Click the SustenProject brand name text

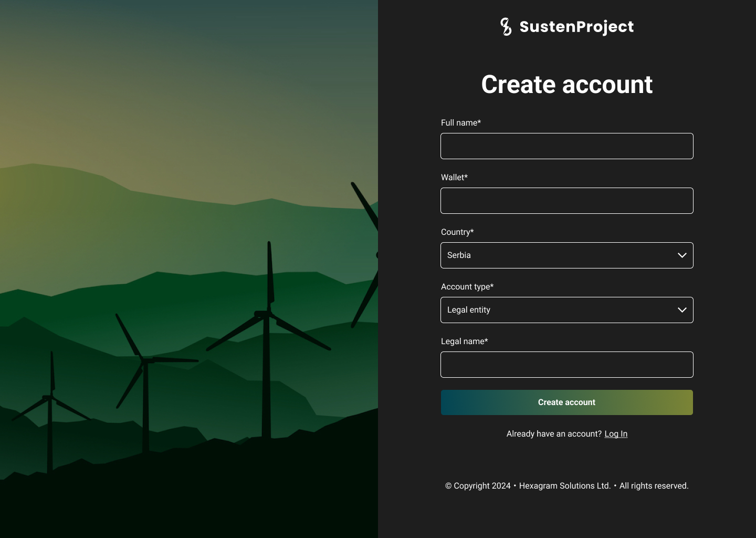[576, 27]
